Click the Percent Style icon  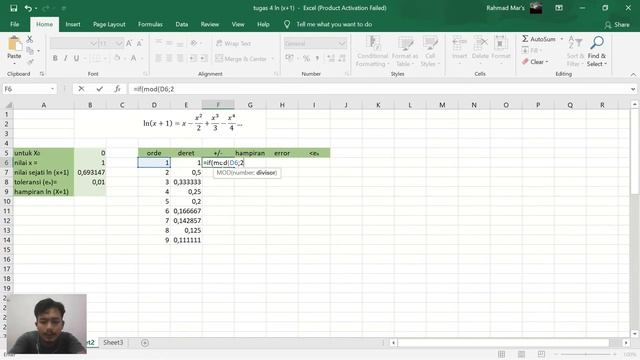pyautogui.click(x=306, y=58)
